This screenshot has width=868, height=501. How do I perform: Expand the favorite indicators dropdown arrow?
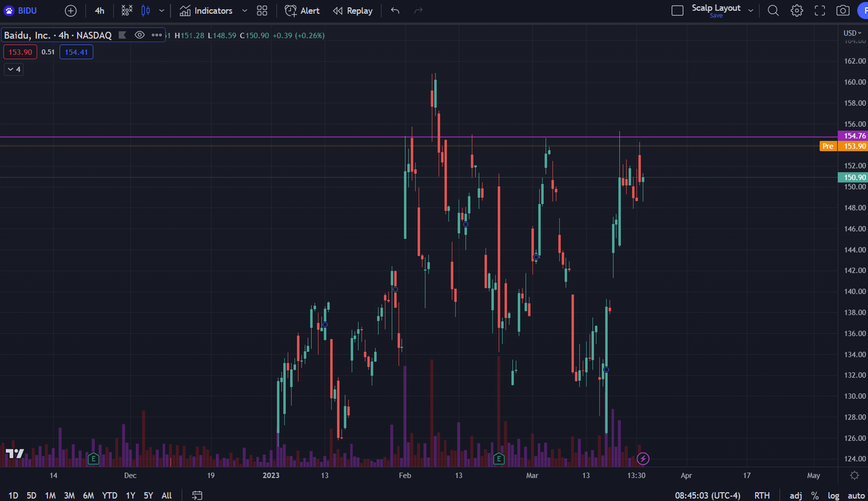tap(244, 10)
